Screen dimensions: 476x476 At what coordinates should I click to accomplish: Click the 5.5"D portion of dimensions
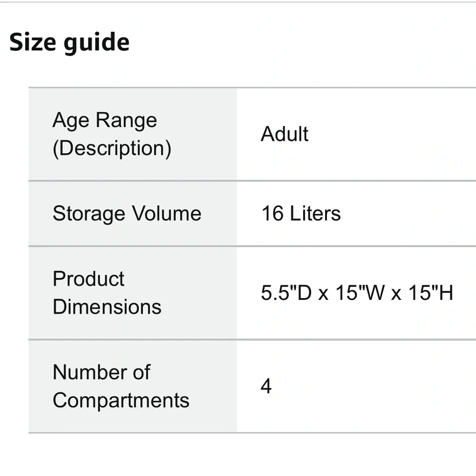click(x=286, y=293)
